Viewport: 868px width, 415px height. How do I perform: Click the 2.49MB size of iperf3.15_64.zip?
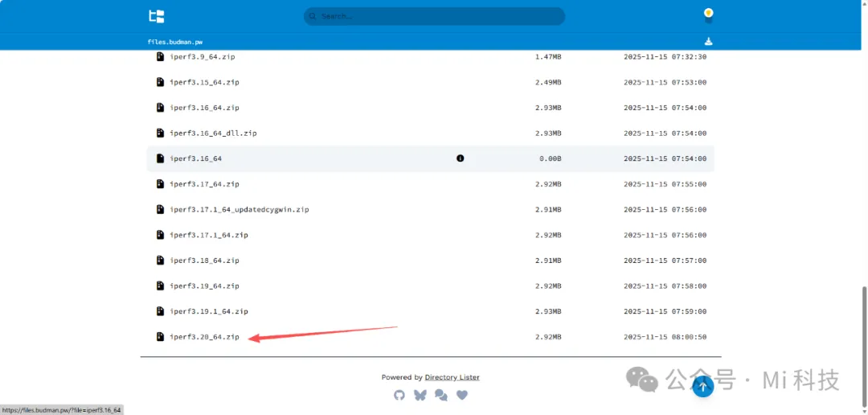(549, 82)
